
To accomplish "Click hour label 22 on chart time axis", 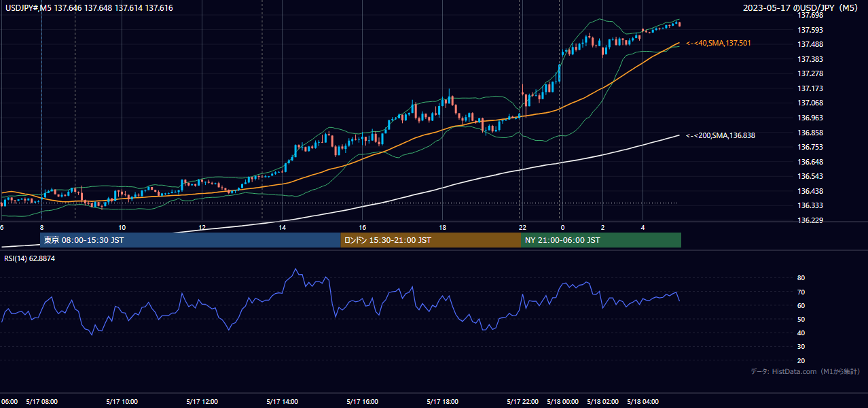I will point(522,227).
